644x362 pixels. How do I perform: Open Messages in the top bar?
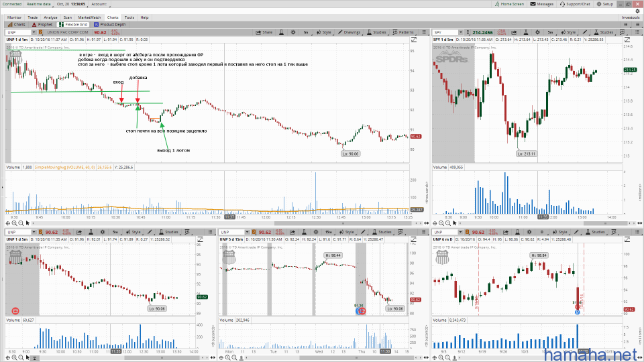point(542,4)
